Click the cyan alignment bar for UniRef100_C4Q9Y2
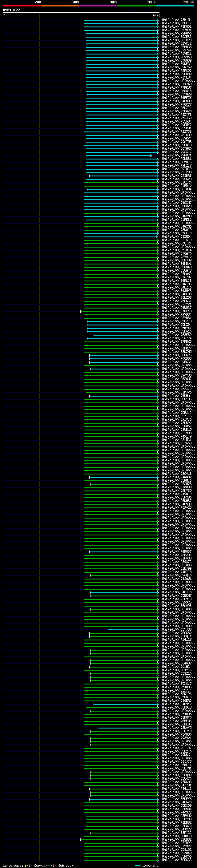Viewport: 197px width, 868px height. tap(126, 704)
